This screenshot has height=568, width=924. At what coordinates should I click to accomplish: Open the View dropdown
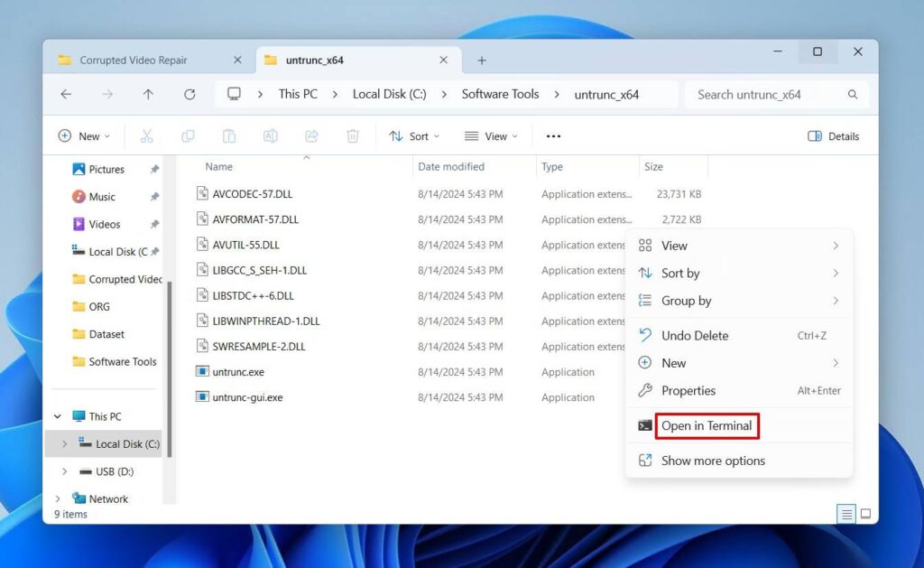tap(491, 135)
